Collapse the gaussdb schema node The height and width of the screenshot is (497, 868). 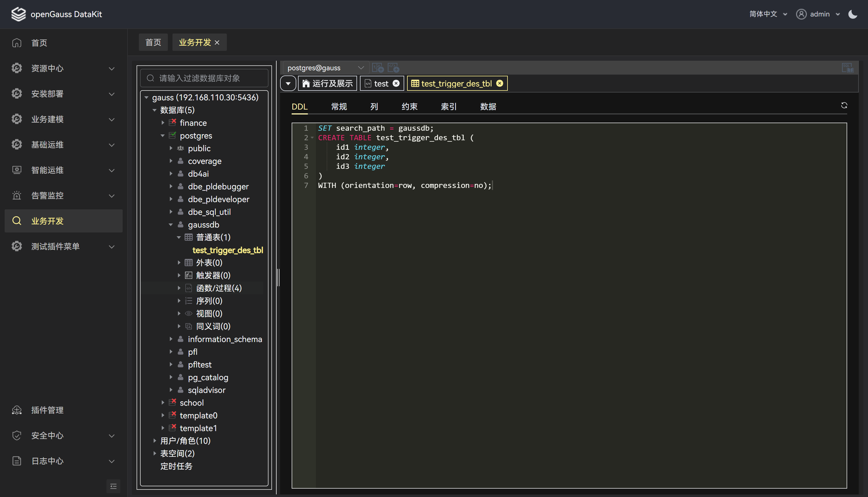[x=171, y=225]
